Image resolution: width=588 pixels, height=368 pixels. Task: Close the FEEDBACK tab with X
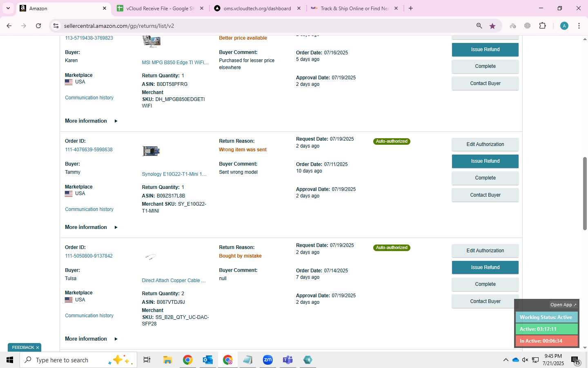click(38, 348)
